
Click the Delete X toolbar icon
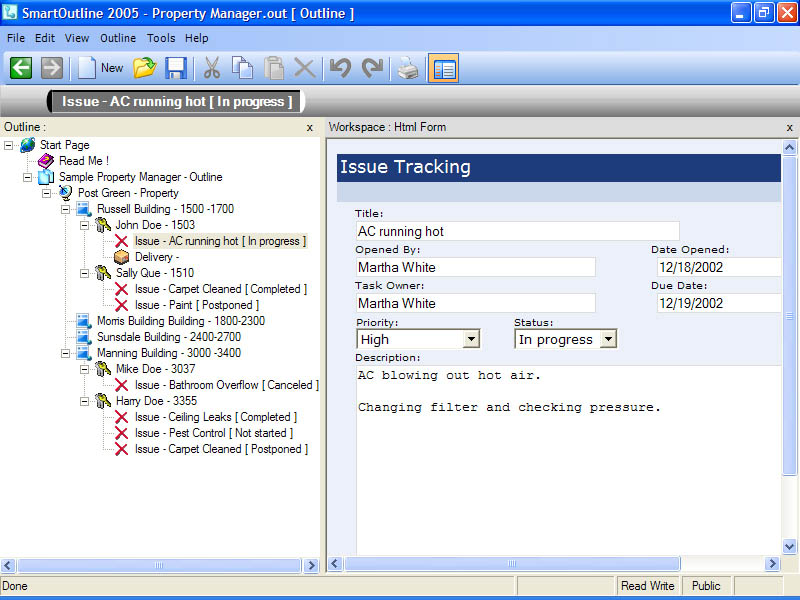click(305, 68)
